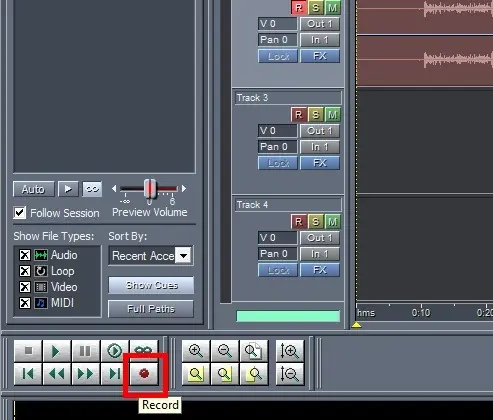Start playback with the green Play button

[x=56, y=351]
